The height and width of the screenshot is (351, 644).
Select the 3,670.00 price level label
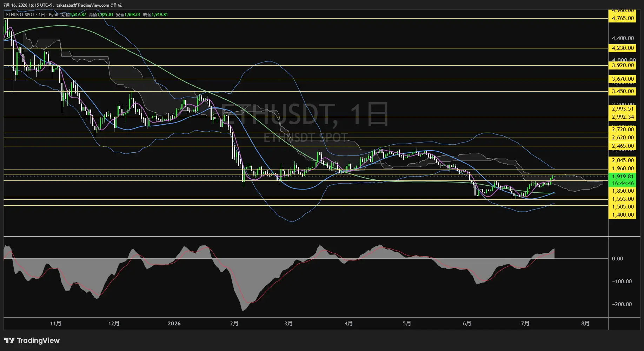(x=623, y=79)
